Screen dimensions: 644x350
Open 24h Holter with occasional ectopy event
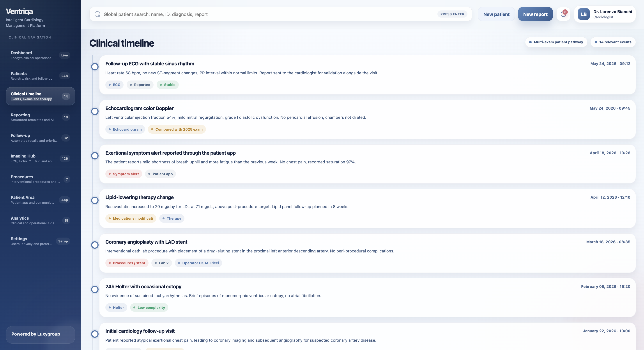(143, 287)
